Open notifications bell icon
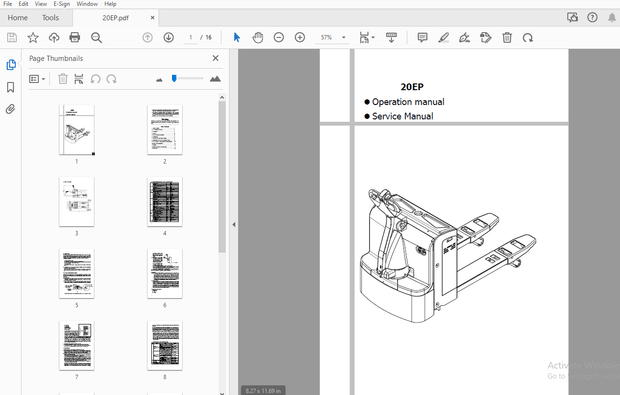620x395 pixels. point(612,17)
